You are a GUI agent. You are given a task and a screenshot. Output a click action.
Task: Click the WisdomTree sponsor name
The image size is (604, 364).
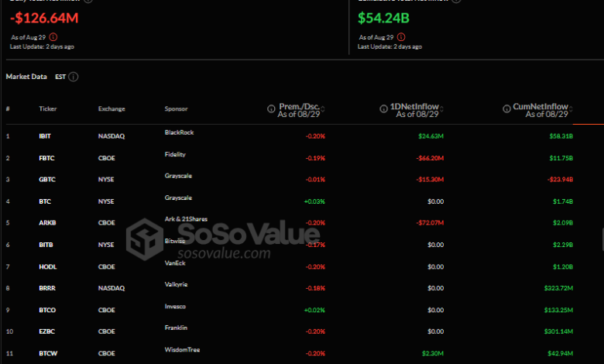point(182,350)
